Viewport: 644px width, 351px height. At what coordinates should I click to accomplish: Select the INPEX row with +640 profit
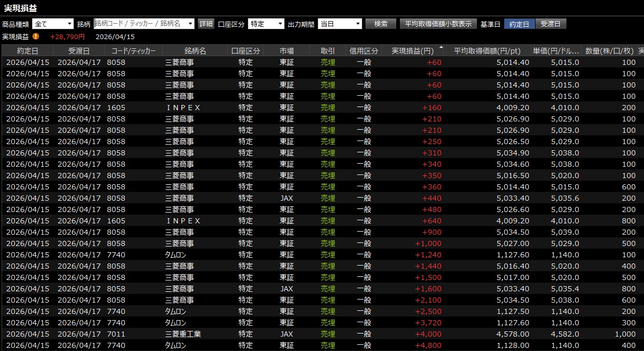[x=183, y=221]
